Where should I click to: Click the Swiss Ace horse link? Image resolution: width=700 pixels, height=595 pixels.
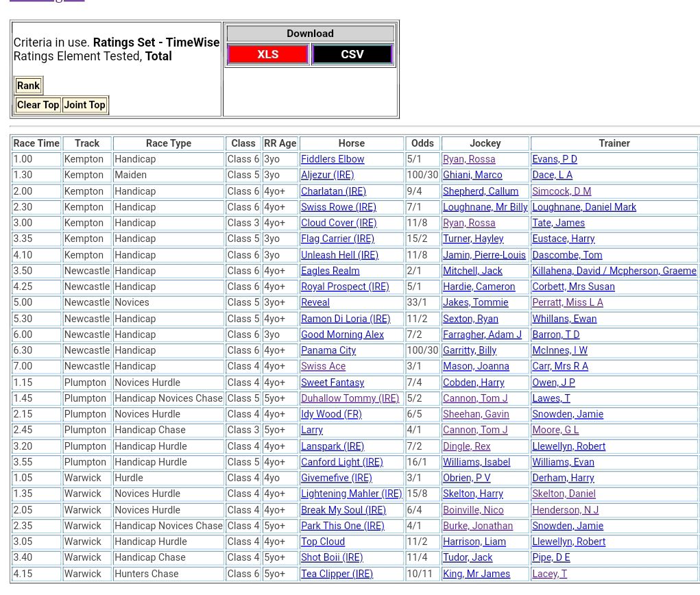(323, 366)
